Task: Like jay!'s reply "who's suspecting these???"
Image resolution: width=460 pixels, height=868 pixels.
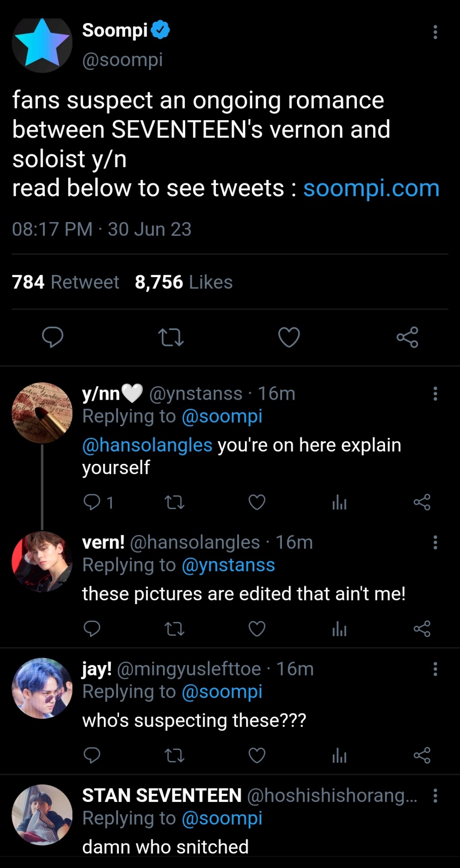Action: click(257, 755)
